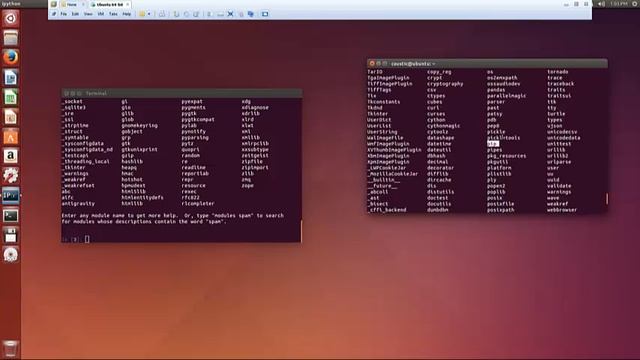This screenshot has width=640, height=360.
Task: Click 'antigravity' in left terminal list
Action: click(78, 203)
